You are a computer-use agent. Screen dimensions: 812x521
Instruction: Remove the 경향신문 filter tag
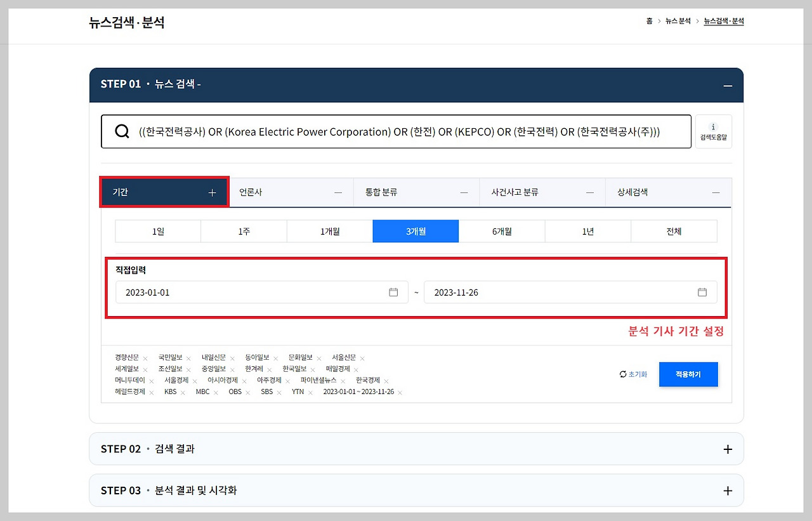[145, 359]
